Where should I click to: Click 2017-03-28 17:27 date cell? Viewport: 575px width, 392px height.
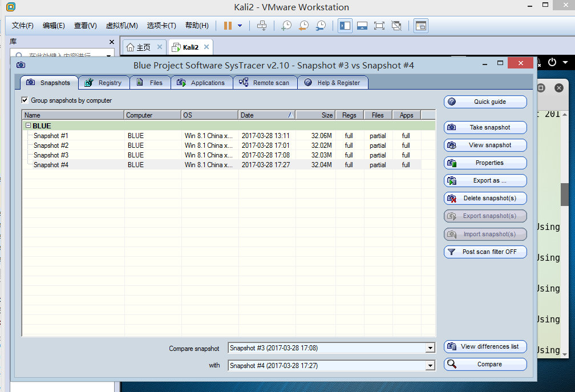tap(266, 165)
